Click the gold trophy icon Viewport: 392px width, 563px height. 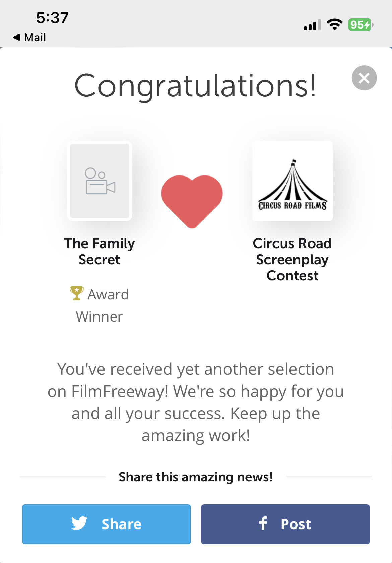[x=77, y=293]
